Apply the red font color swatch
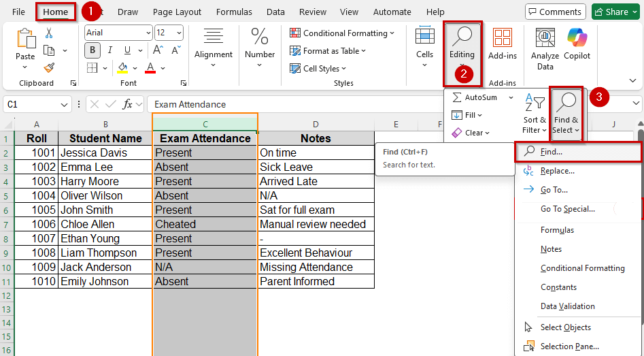 point(150,67)
